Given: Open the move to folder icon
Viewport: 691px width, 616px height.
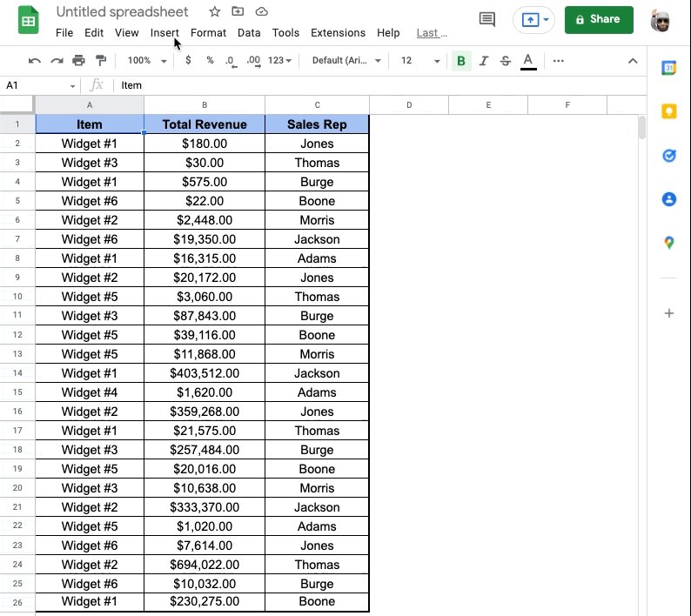Looking at the screenshot, I should pos(238,11).
